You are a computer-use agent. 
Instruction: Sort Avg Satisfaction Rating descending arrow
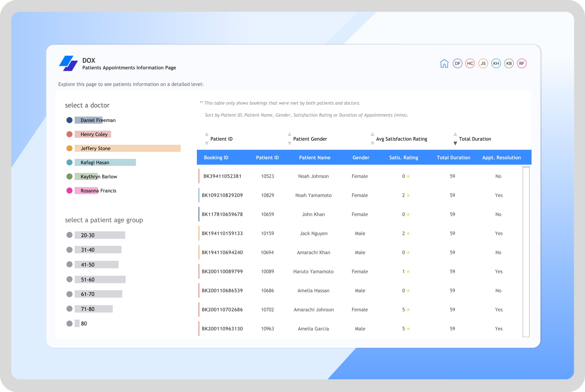[372, 143]
